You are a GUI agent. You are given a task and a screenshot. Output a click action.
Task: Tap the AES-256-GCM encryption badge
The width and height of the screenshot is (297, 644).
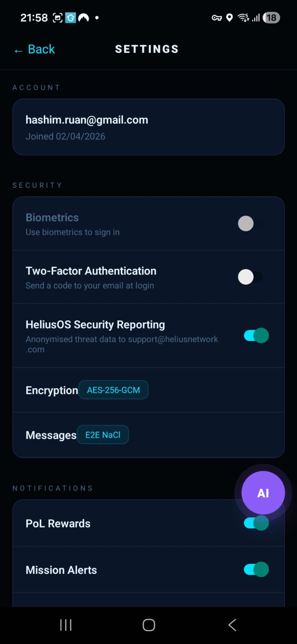click(x=113, y=390)
